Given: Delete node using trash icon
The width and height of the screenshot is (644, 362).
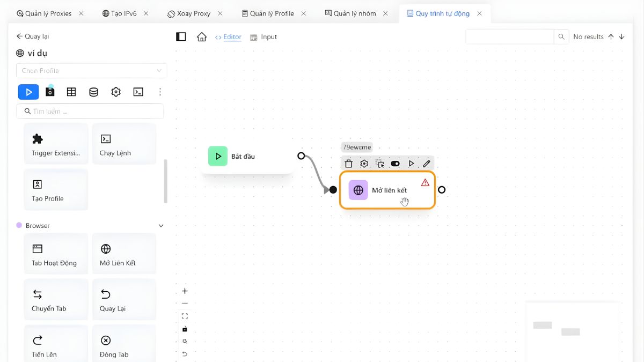Looking at the screenshot, I should point(348,164).
